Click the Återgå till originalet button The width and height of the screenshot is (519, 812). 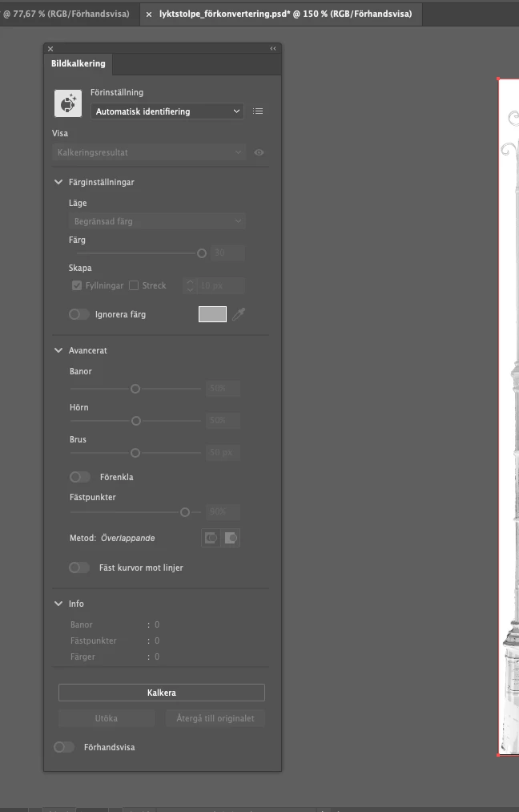pos(215,718)
